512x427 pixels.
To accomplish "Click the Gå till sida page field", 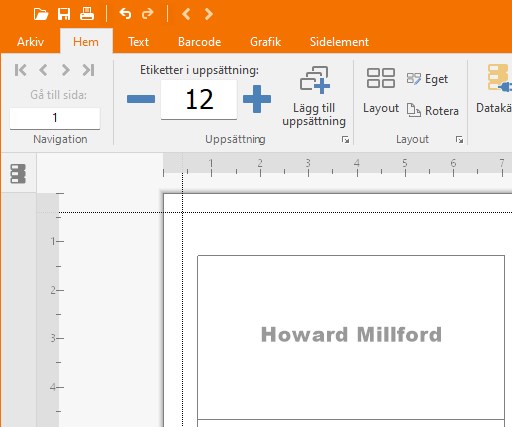I will (55, 118).
